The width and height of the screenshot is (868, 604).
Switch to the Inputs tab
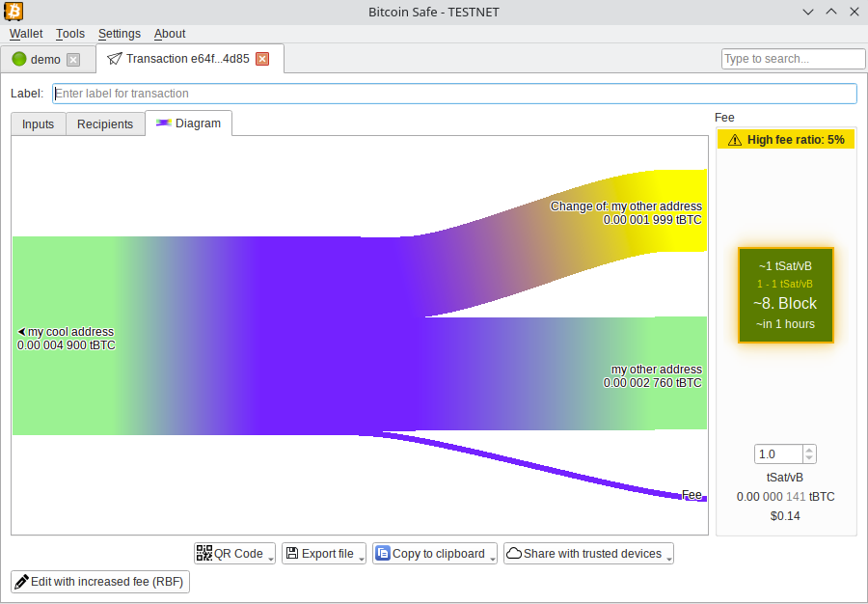click(39, 124)
